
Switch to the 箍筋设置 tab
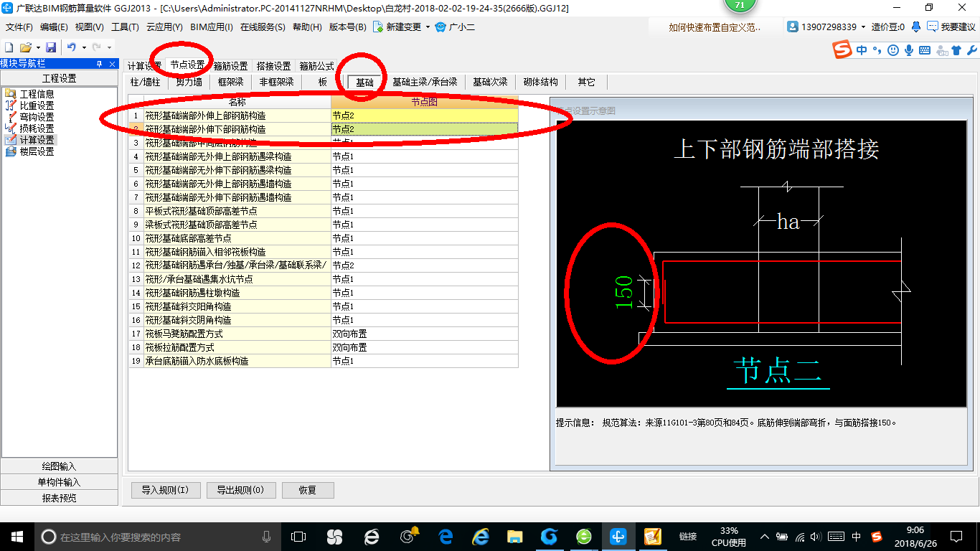coord(230,66)
